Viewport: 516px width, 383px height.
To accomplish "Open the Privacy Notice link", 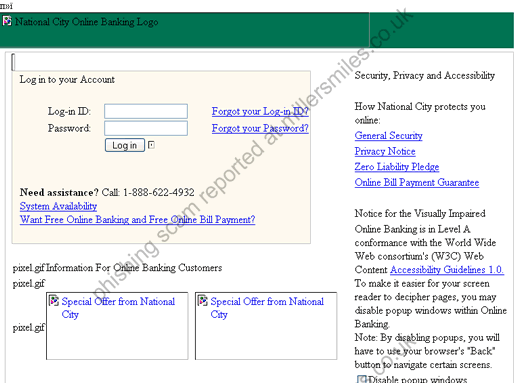I will tap(385, 151).
